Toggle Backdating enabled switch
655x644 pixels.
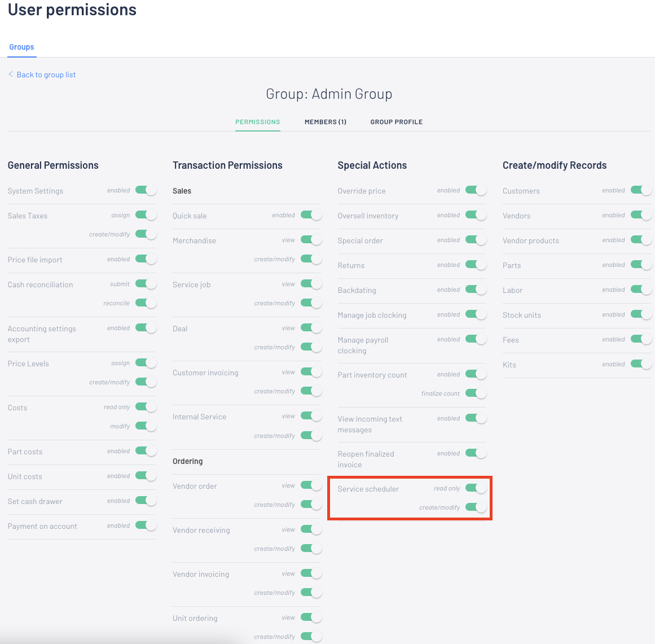pos(476,289)
